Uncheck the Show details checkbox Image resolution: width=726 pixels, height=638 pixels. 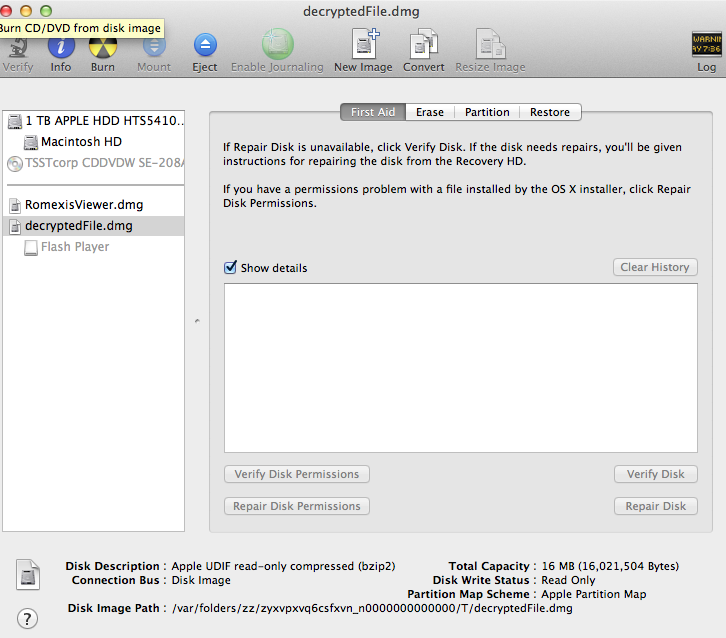click(230, 267)
